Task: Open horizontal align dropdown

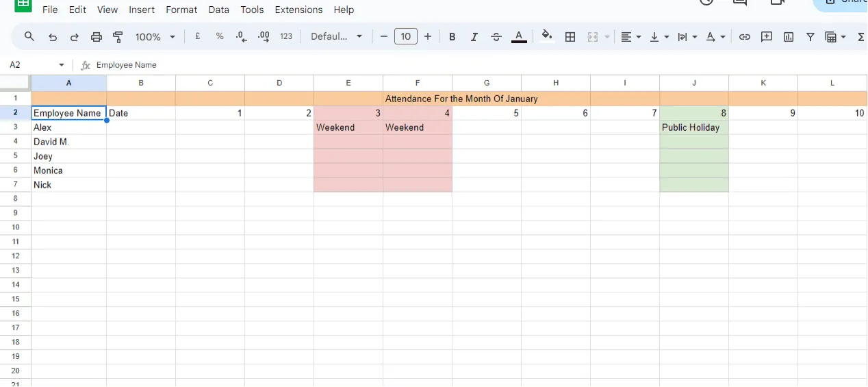Action: pyautogui.click(x=630, y=37)
